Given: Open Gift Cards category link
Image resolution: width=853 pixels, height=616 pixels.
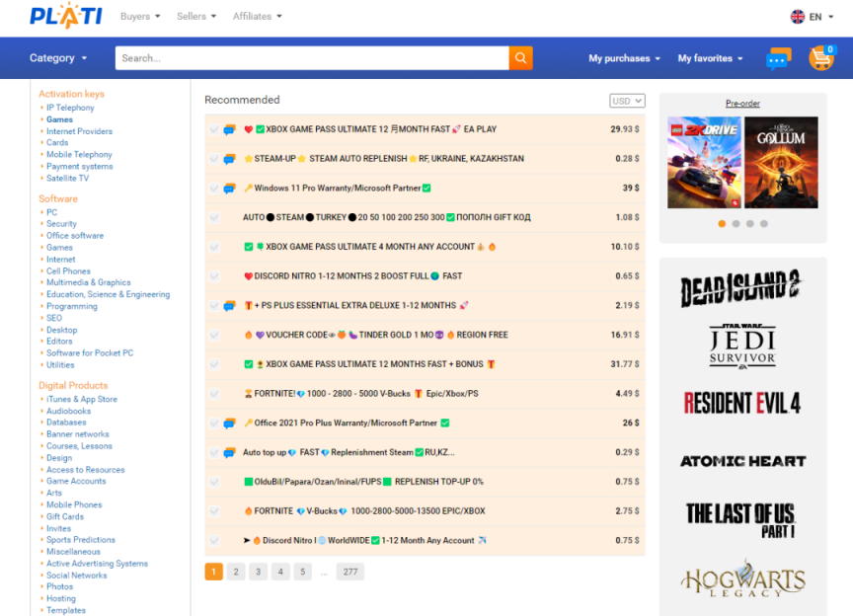Looking at the screenshot, I should tap(65, 516).
